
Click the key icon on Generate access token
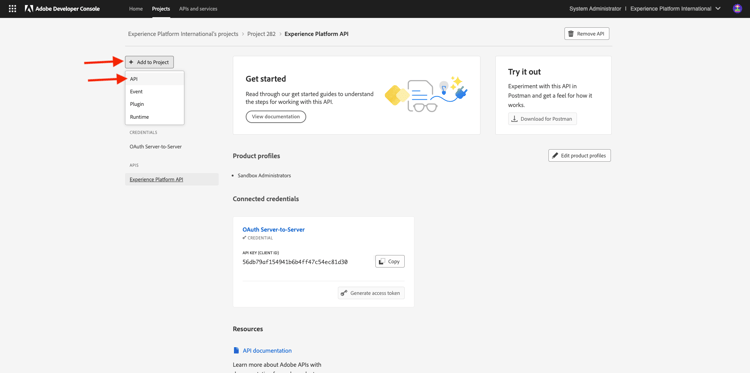[343, 293]
